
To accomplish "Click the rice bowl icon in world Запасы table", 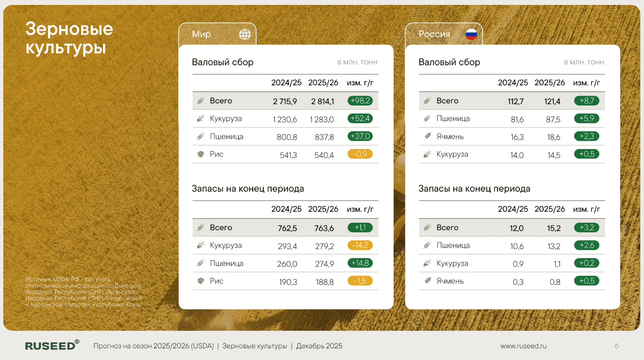I will (x=200, y=281).
